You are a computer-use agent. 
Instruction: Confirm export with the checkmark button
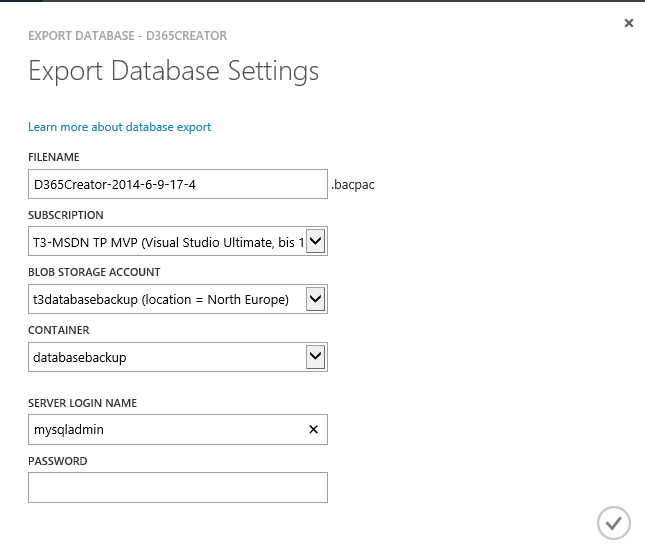[x=613, y=522]
